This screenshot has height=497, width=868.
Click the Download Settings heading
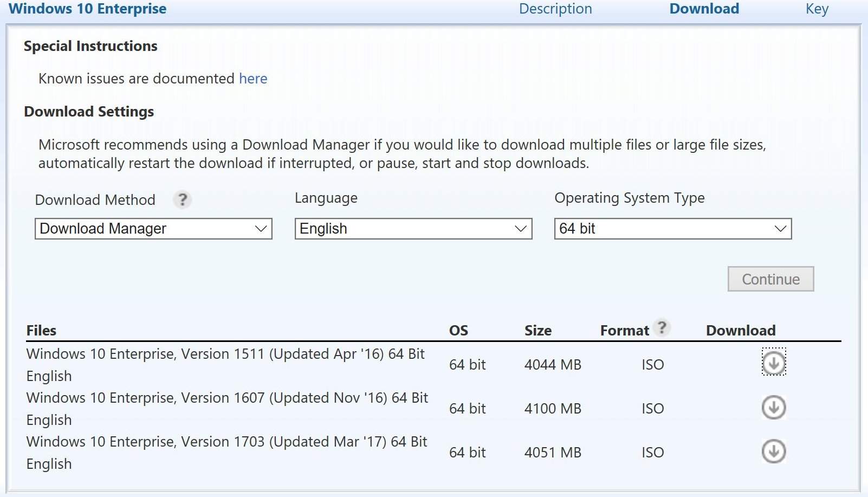[89, 112]
